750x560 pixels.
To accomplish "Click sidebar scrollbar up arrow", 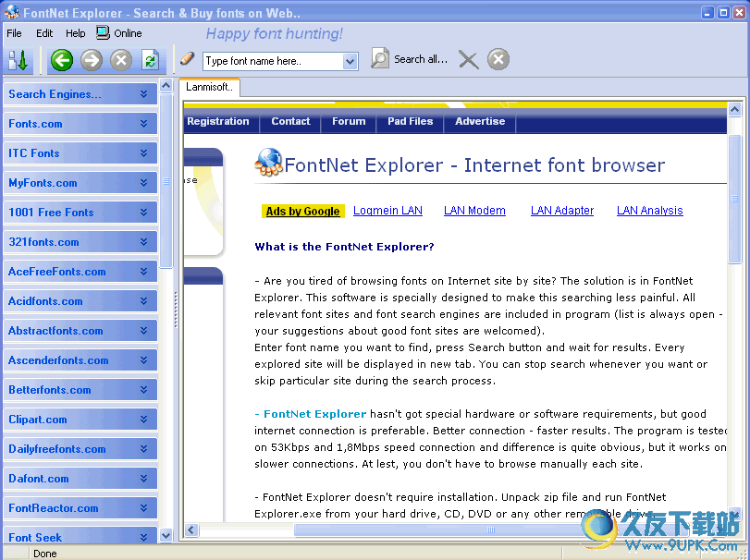I will pyautogui.click(x=166, y=86).
